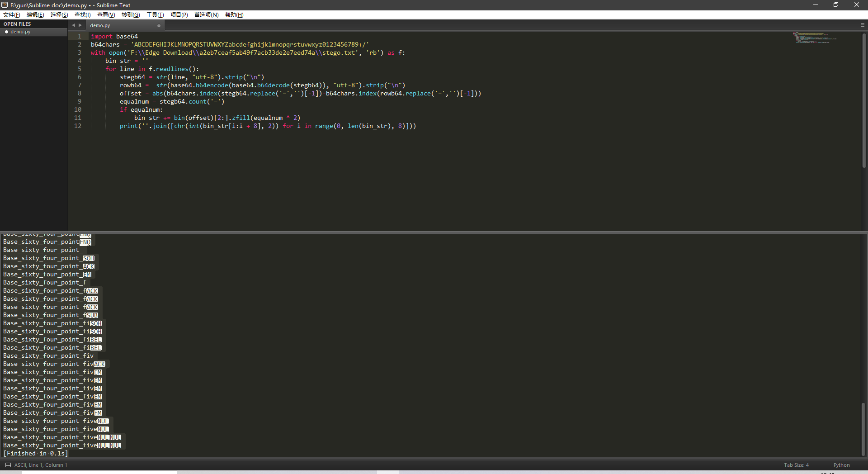The height and width of the screenshot is (474, 868).
Task: Go to previous tab with left arrow
Action: coord(73,25)
